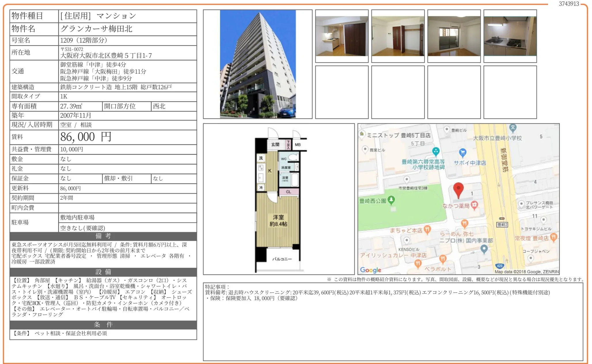Click the 豊崎西公園 green park icon
Screen dimensions: 592x364
tap(391, 200)
